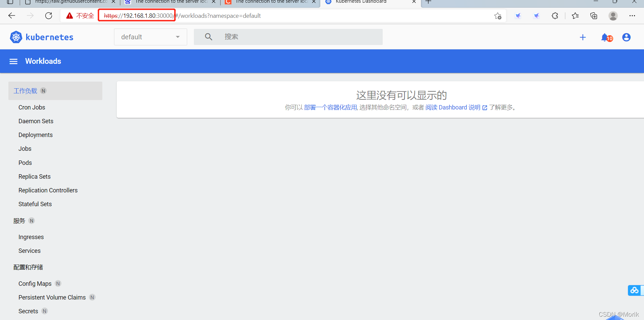
Task: Open Replica Sets in sidebar
Action: tap(35, 177)
